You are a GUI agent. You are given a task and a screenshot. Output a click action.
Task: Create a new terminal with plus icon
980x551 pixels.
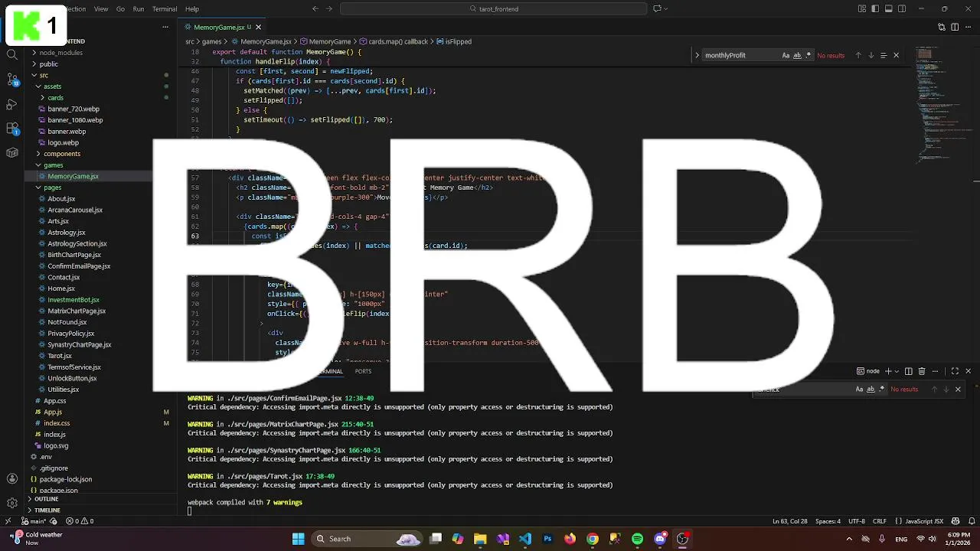tap(888, 371)
